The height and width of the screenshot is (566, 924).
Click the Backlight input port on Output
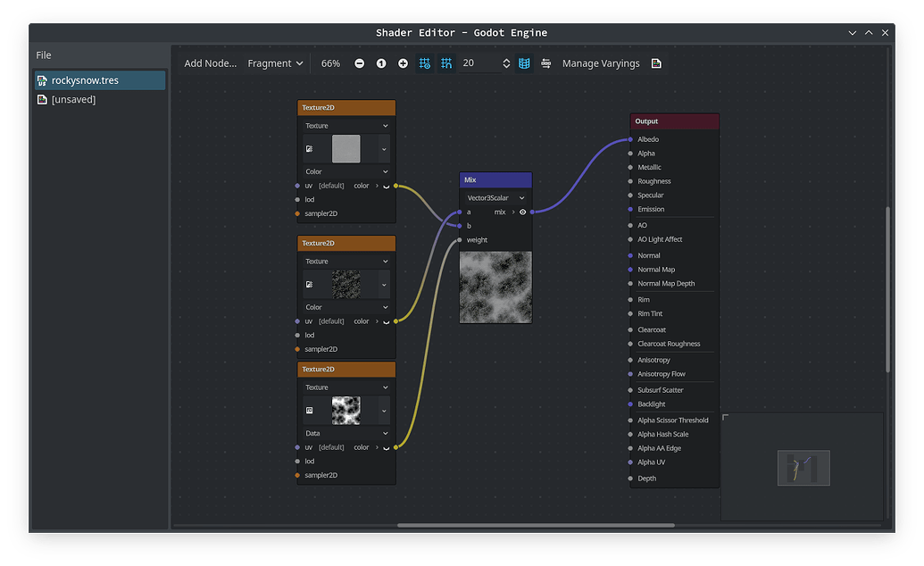(x=630, y=404)
